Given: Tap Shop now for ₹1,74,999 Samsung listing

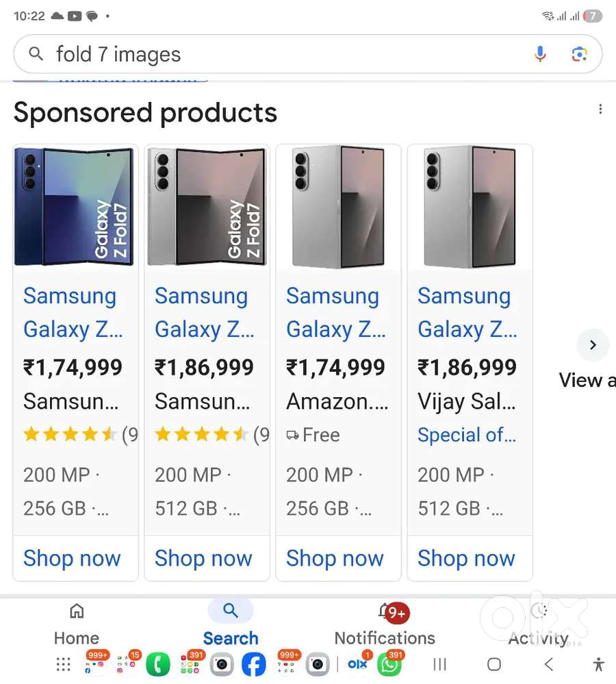Looking at the screenshot, I should pyautogui.click(x=72, y=558).
